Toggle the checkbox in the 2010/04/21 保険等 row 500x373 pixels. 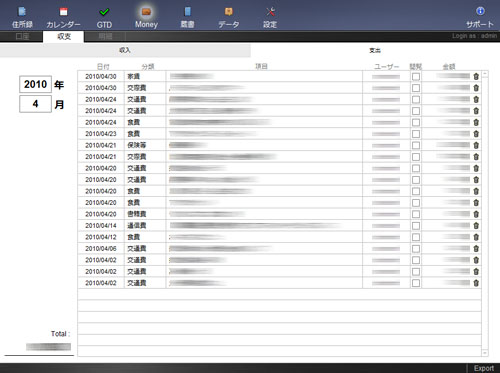tap(416, 145)
